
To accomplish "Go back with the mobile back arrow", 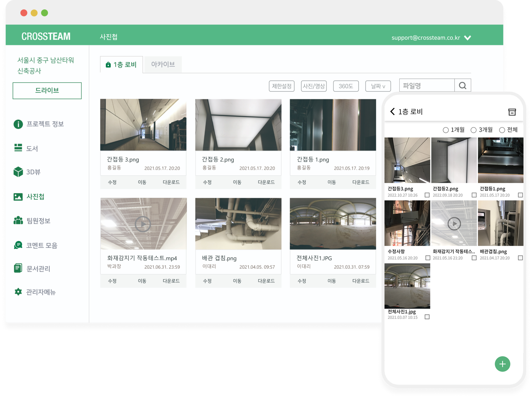I will click(x=392, y=112).
